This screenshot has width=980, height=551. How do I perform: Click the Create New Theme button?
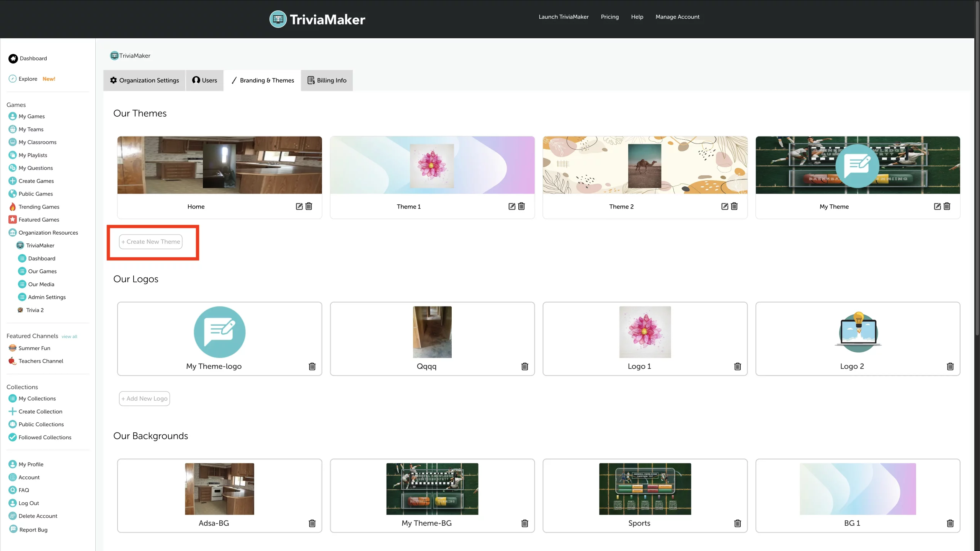point(150,241)
